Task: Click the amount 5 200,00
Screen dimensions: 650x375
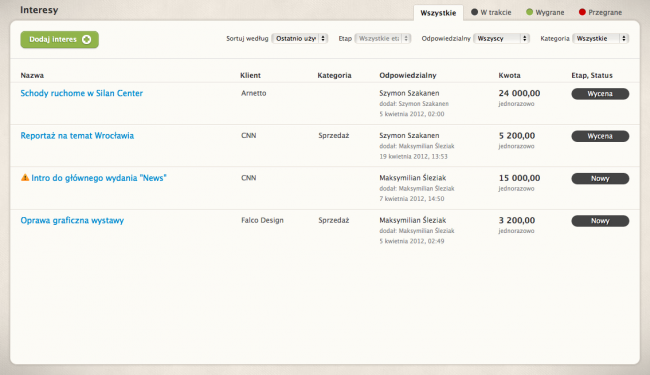Action: click(x=517, y=135)
